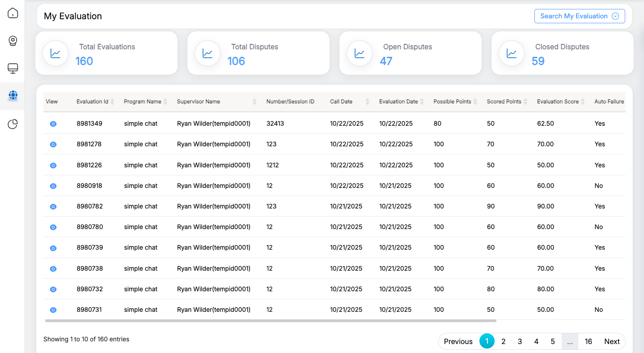Click the Open Disputes chart icon
The width and height of the screenshot is (644, 353).
coord(360,53)
